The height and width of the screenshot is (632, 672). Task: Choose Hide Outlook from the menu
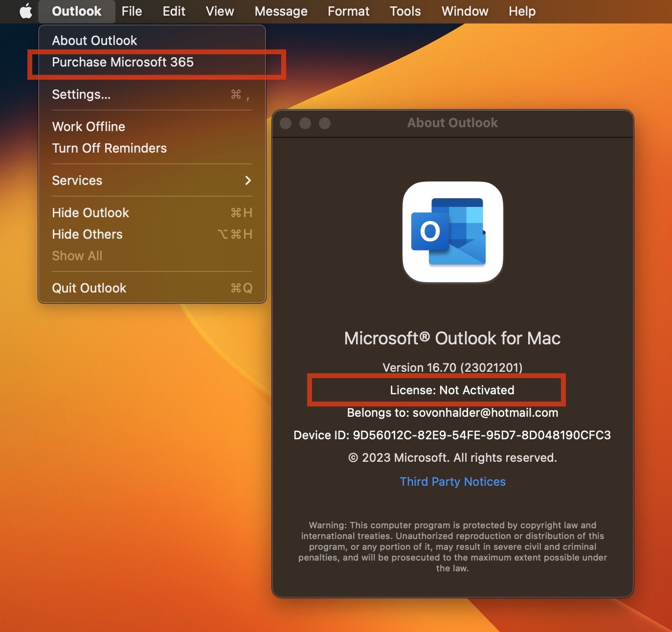(x=152, y=213)
